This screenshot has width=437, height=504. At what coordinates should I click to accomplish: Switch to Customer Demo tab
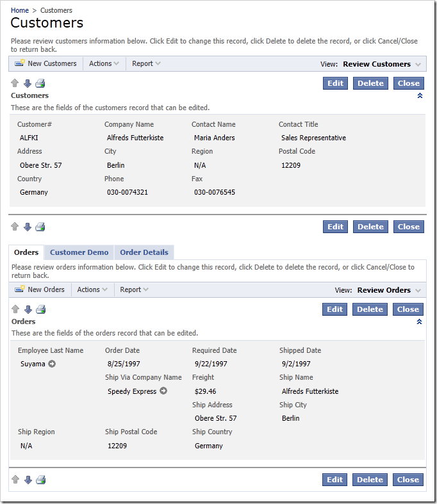pyautogui.click(x=79, y=252)
